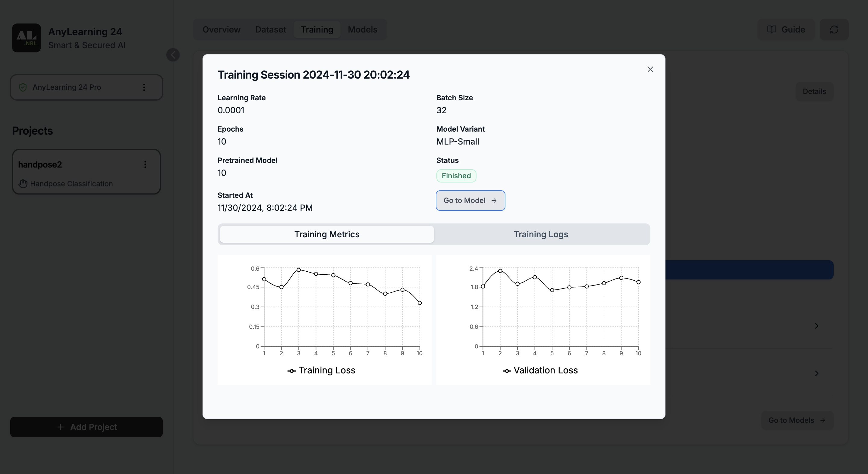
Task: Toggle the Training Loss legend item
Action: [321, 370]
